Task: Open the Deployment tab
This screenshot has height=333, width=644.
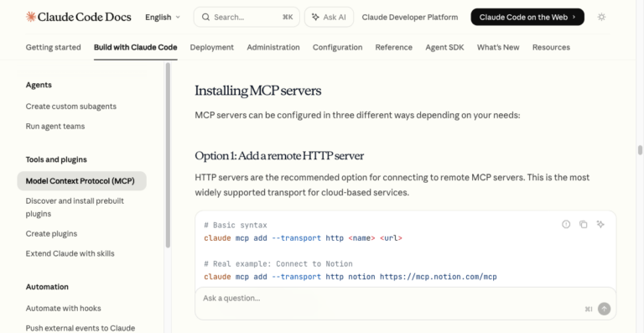Action: point(212,47)
